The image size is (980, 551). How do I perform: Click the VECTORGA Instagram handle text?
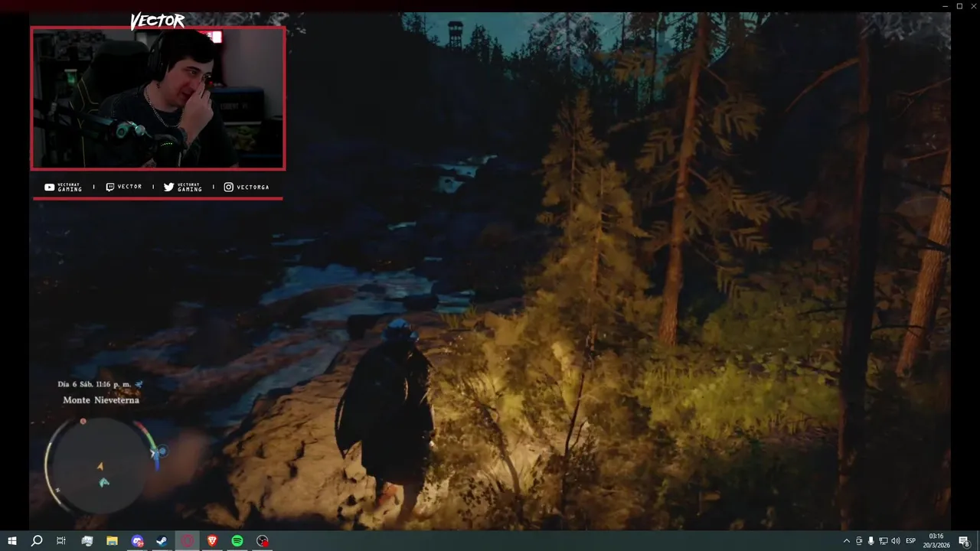point(253,187)
